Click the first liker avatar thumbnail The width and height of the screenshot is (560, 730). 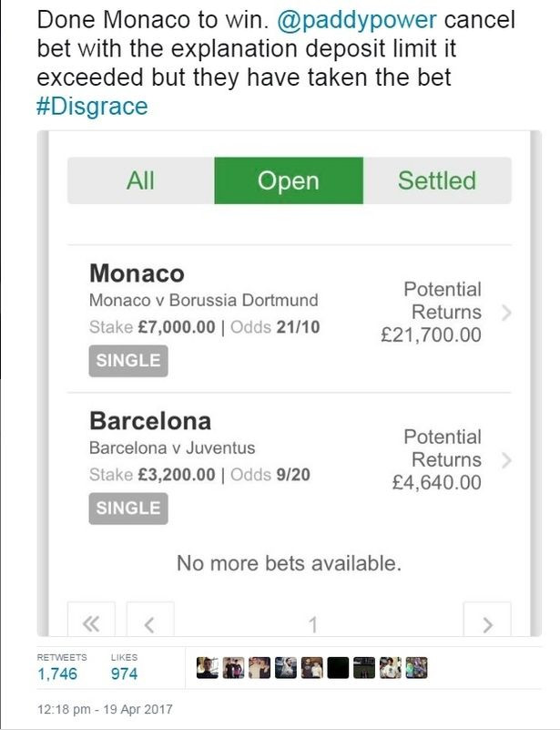pyautogui.click(x=208, y=668)
